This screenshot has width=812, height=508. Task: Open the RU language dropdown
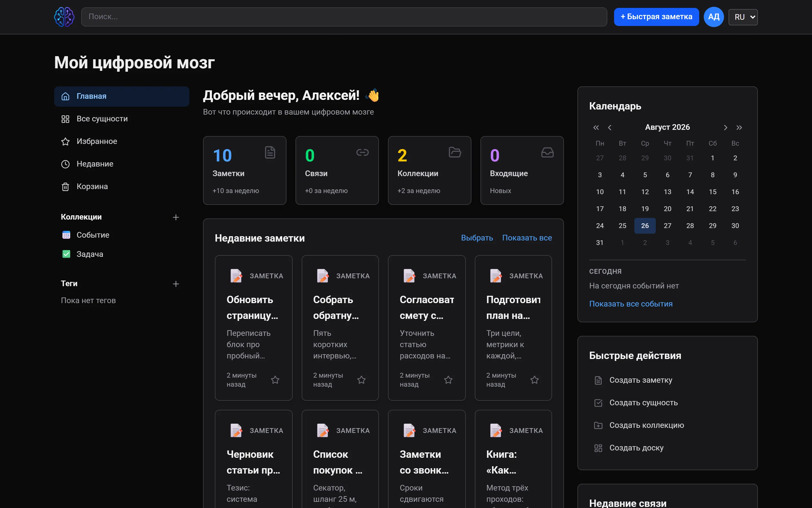point(743,17)
